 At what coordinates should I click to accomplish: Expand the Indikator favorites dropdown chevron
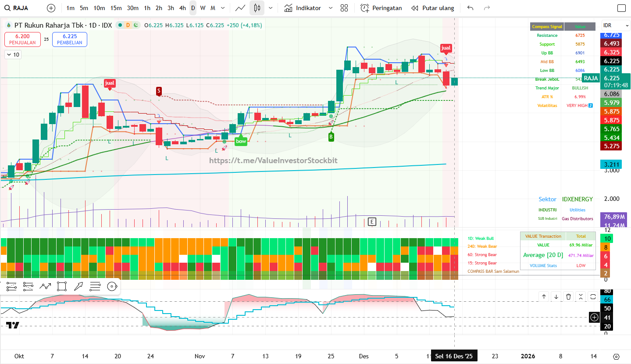(x=331, y=8)
